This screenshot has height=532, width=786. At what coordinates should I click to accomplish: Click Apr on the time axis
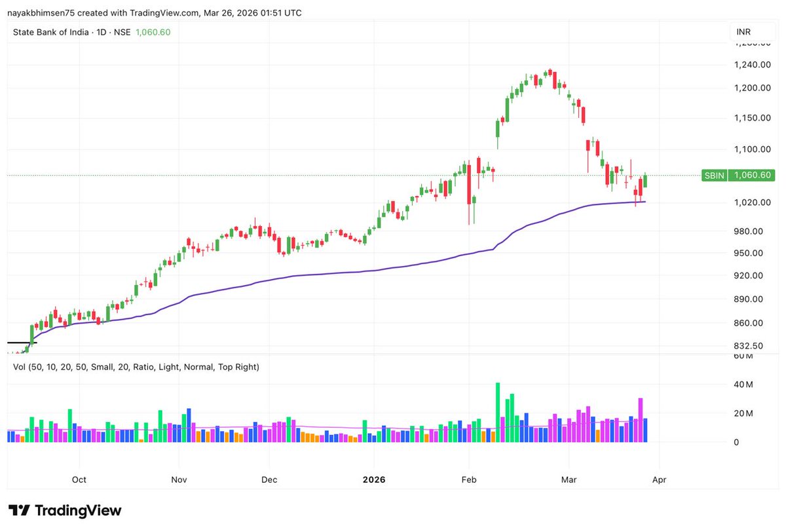click(x=659, y=479)
